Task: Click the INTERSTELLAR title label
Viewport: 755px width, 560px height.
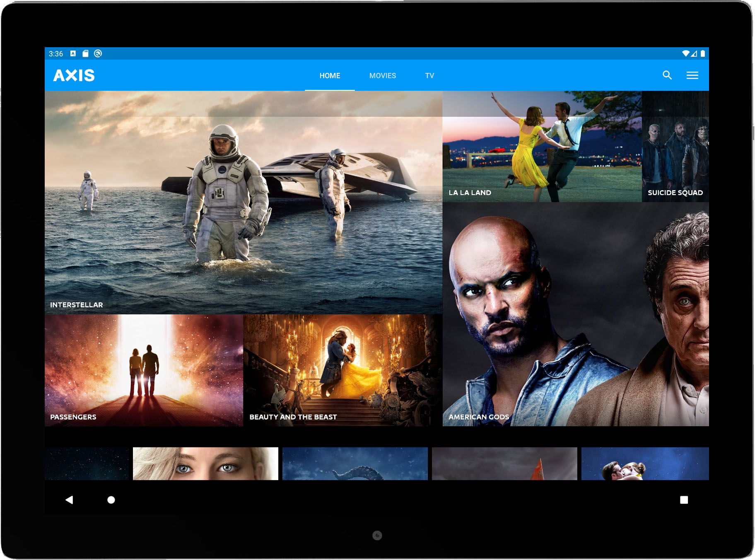Action: [77, 305]
